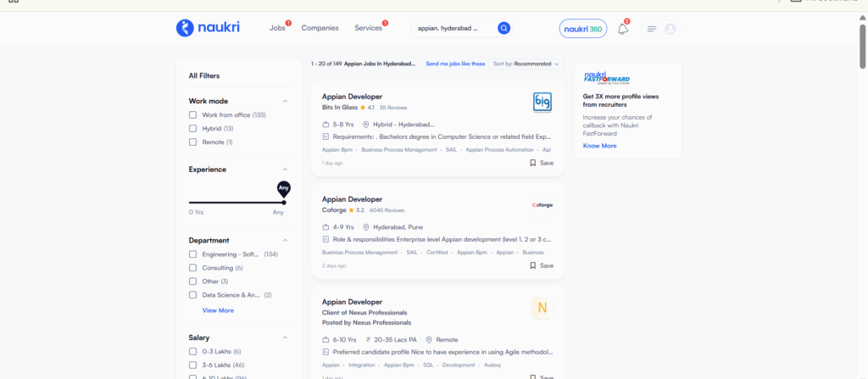Click Send me jobs like these
The image size is (868, 379).
pos(455,64)
